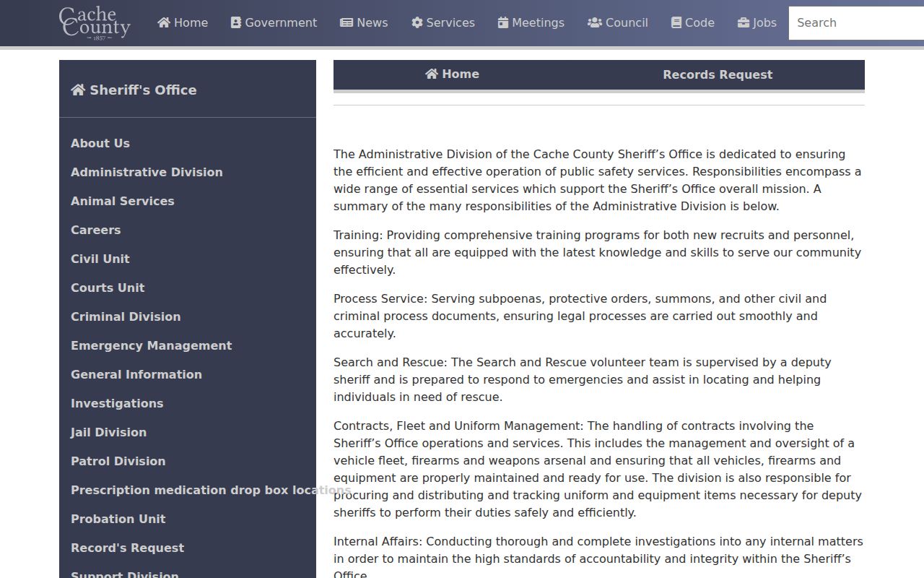Click the Cache County logo

point(95,23)
